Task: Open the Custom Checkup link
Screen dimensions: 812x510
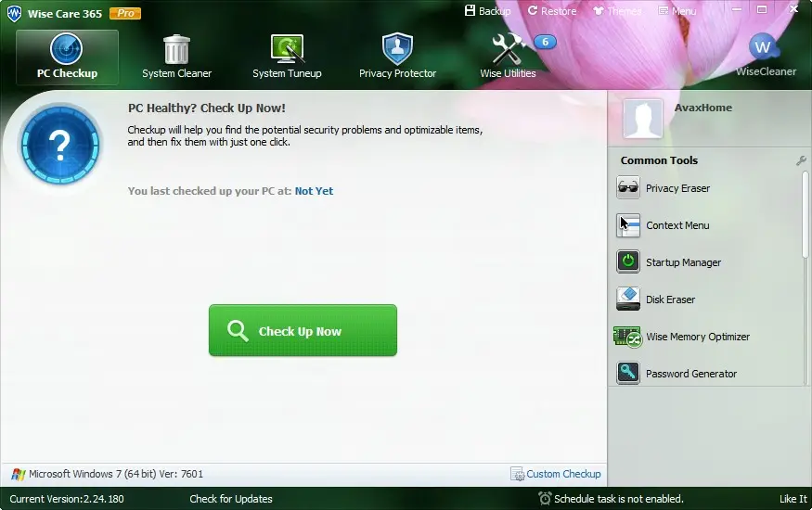Action: (556, 474)
